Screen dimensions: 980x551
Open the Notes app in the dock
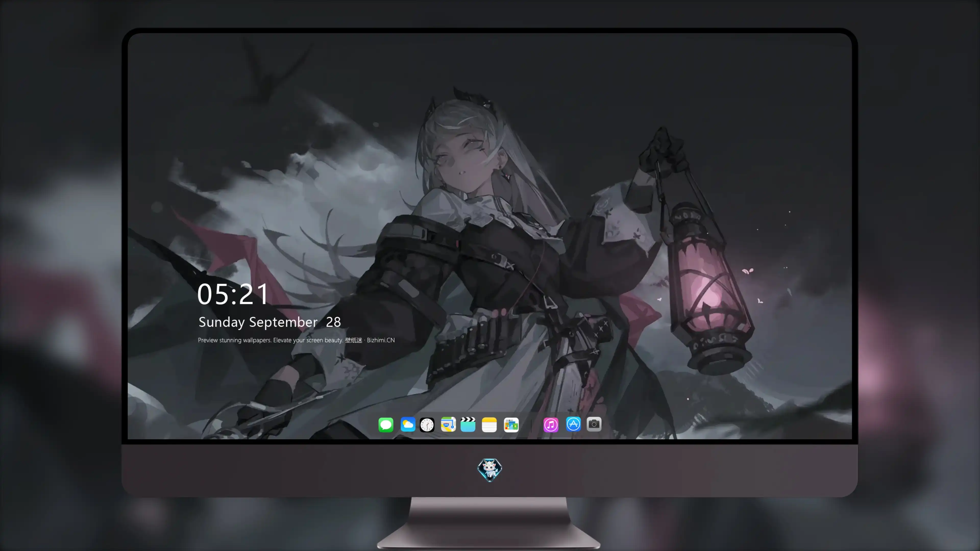tap(489, 424)
